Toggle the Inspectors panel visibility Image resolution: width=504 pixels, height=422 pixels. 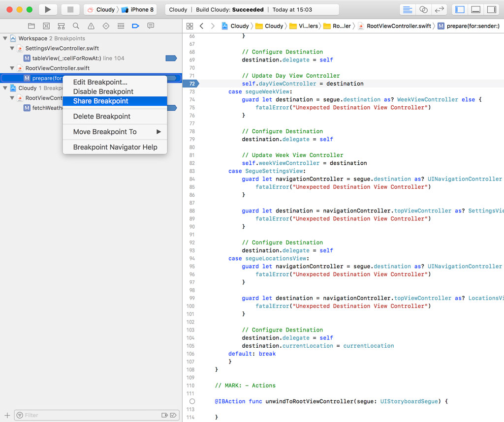point(491,9)
